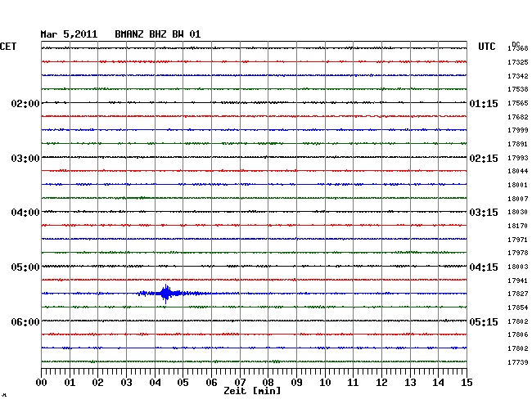
Task: Click the DC offset value '17971'
Action: click(x=518, y=240)
